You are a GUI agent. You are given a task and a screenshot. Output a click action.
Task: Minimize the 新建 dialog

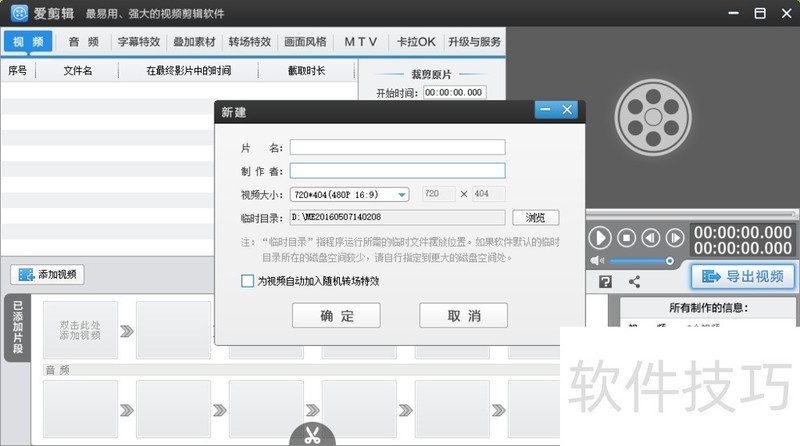tap(545, 109)
